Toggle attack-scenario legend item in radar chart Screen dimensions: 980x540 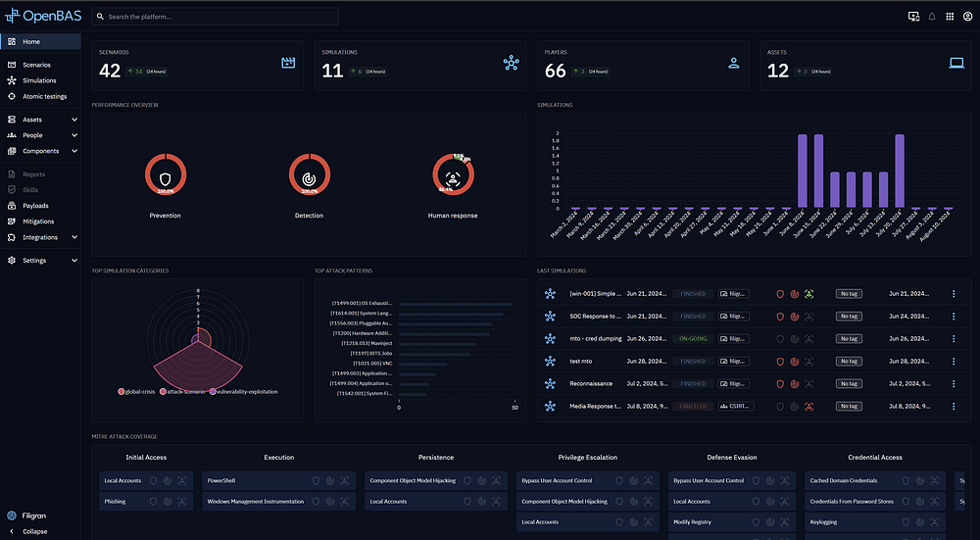184,391
